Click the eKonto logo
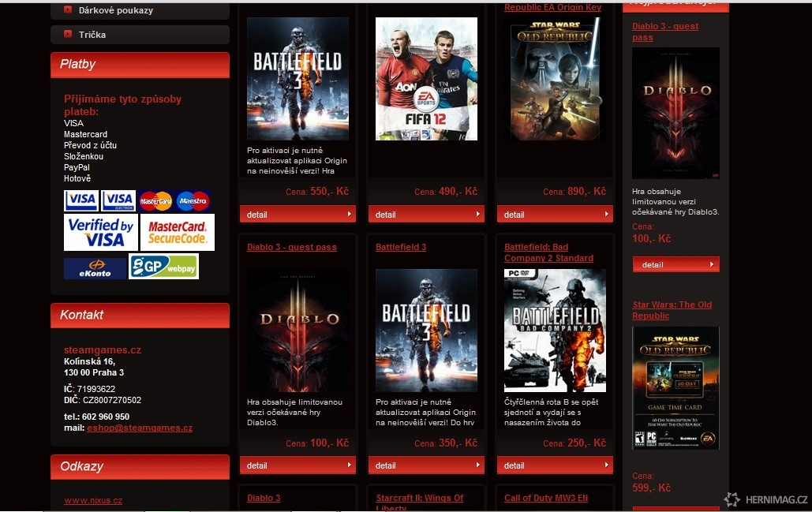 [95, 268]
